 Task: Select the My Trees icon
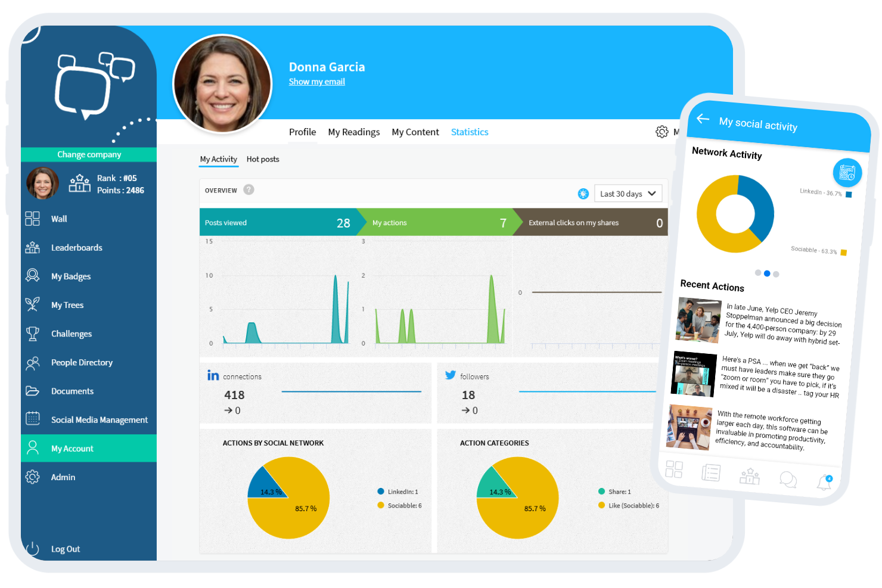tap(33, 304)
